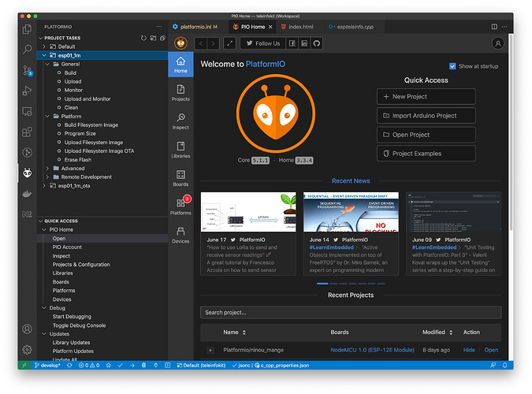Click the Docker whale icon in sidebar
Image resolution: width=532 pixels, height=394 pixels.
click(x=28, y=193)
